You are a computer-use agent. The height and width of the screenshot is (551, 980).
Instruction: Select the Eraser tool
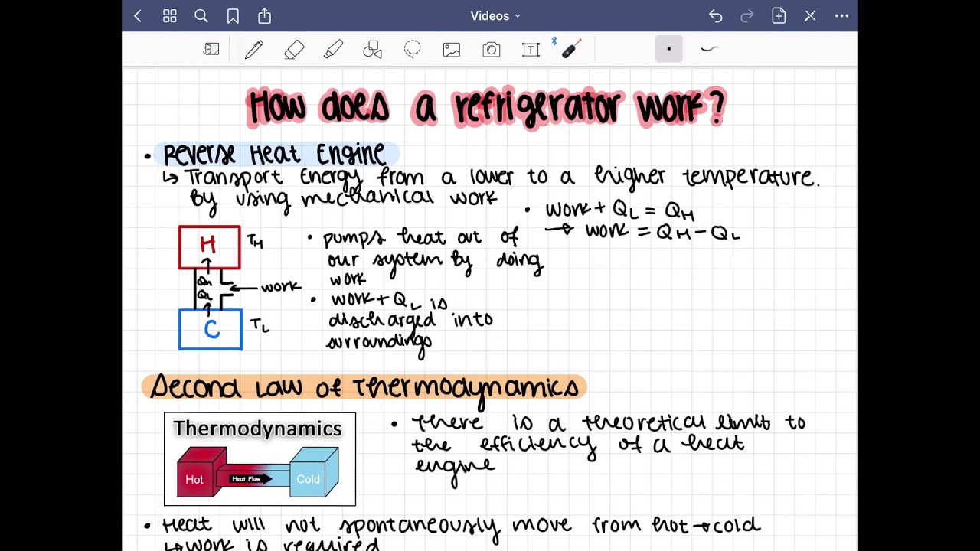coord(294,50)
